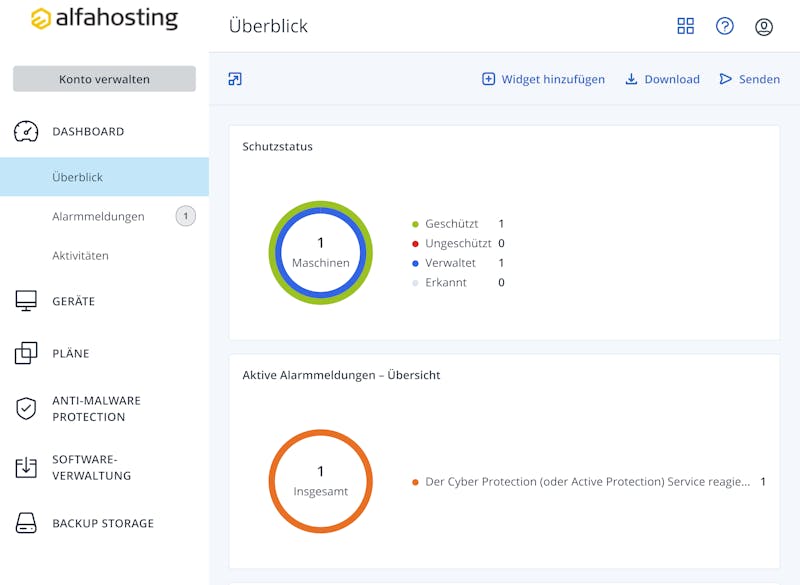Click the Dashboard gauge icon

(x=26, y=131)
